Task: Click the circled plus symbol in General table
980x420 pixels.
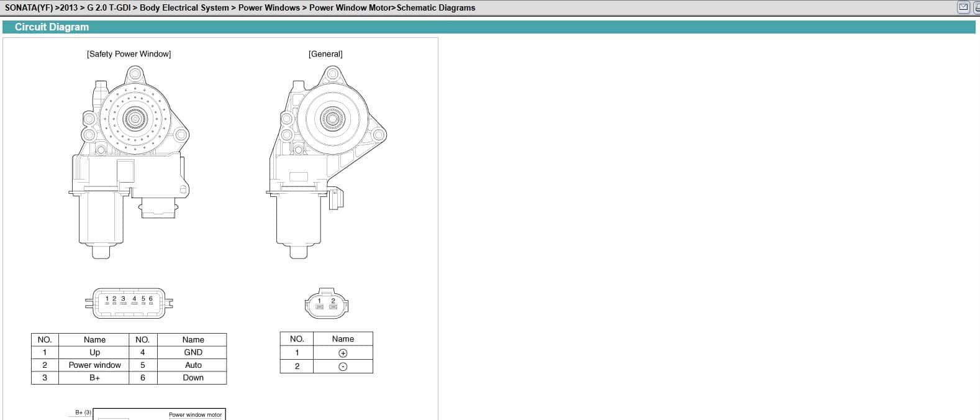Action: pos(343,353)
